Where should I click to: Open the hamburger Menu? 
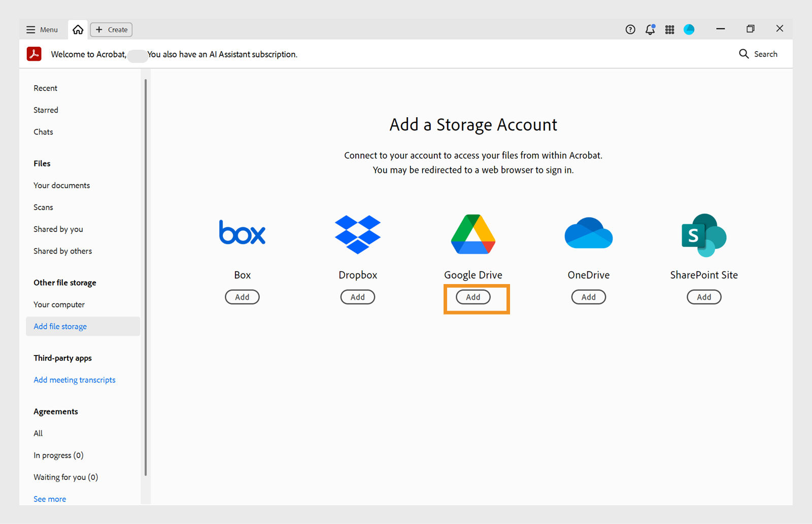(x=42, y=29)
